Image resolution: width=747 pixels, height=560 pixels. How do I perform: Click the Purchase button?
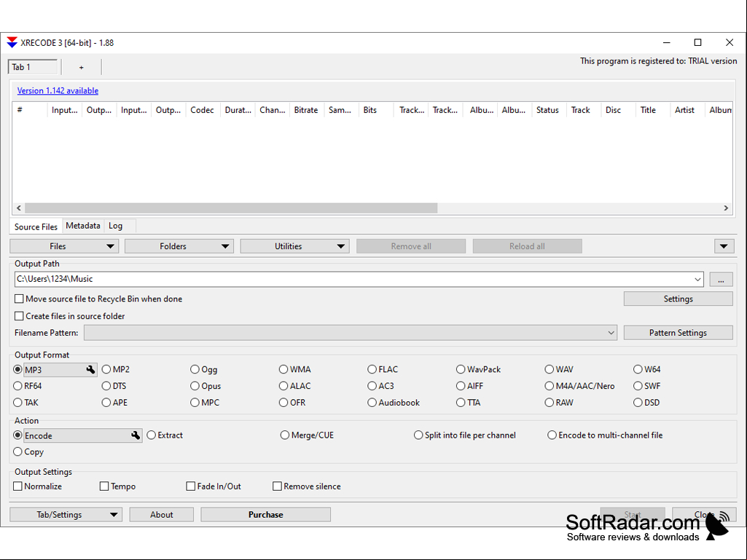265,515
